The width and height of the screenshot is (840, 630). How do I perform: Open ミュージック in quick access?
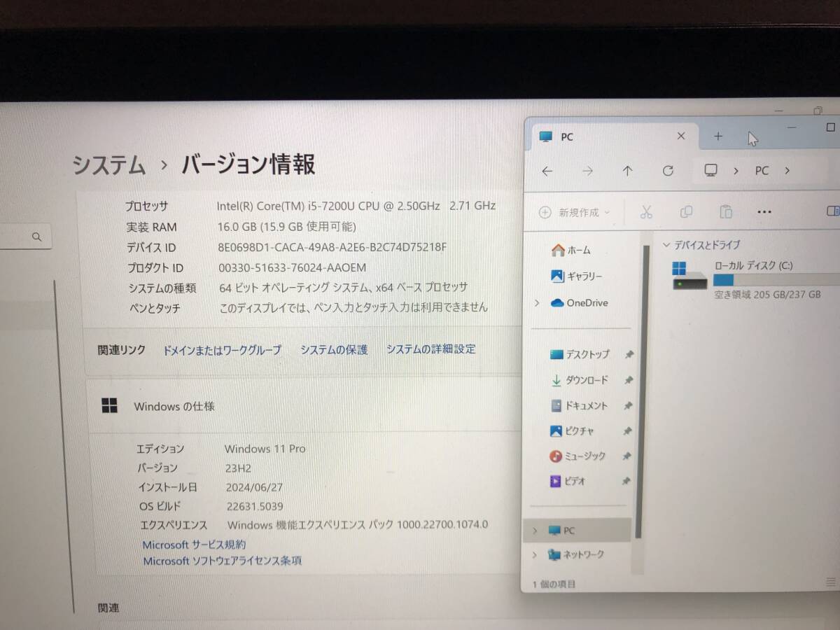[577, 456]
